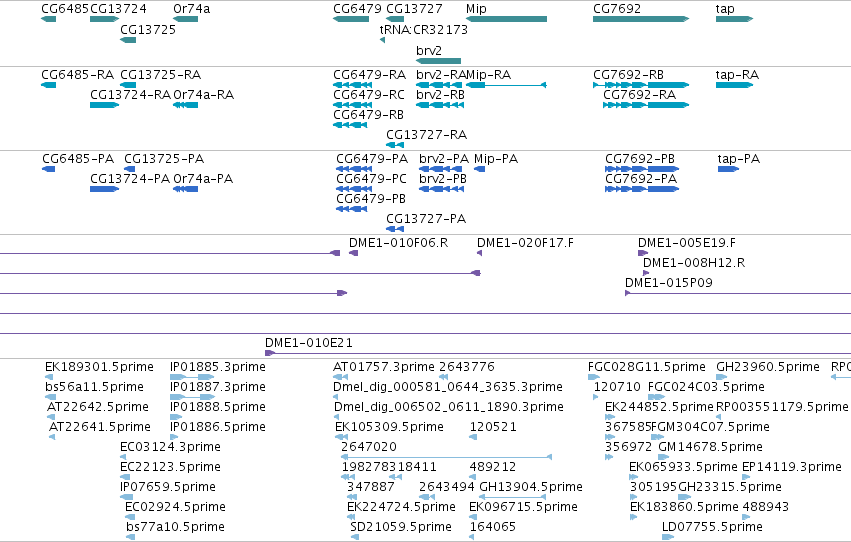
Task: Select the GM14678.5prime EST
Action: tap(663, 457)
